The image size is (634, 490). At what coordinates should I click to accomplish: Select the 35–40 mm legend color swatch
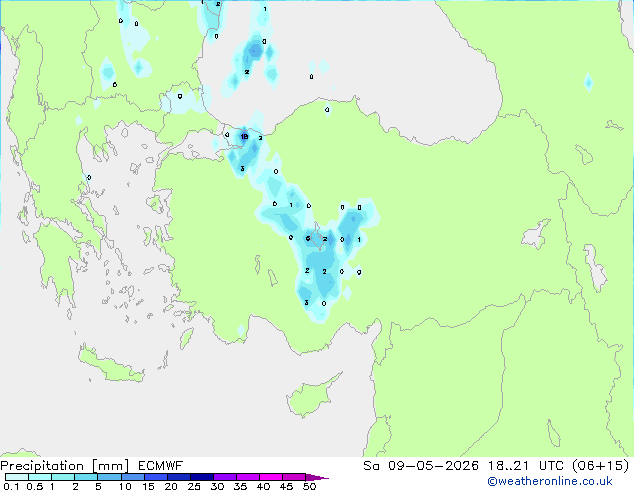[247, 477]
